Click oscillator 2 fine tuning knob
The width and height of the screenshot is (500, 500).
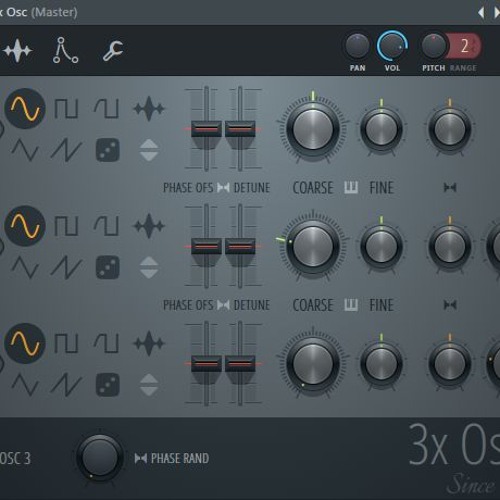pyautogui.click(x=381, y=247)
